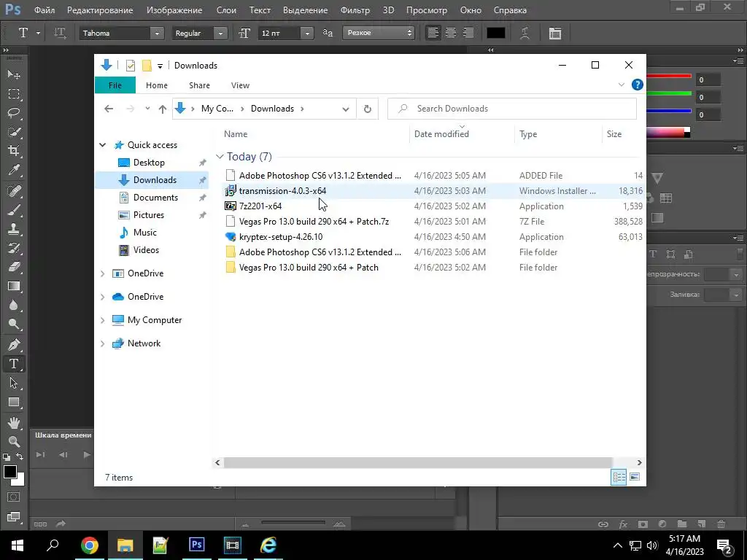Click Downloads in the address breadcrumb
Viewport: 747px width, 560px height.
click(272, 109)
